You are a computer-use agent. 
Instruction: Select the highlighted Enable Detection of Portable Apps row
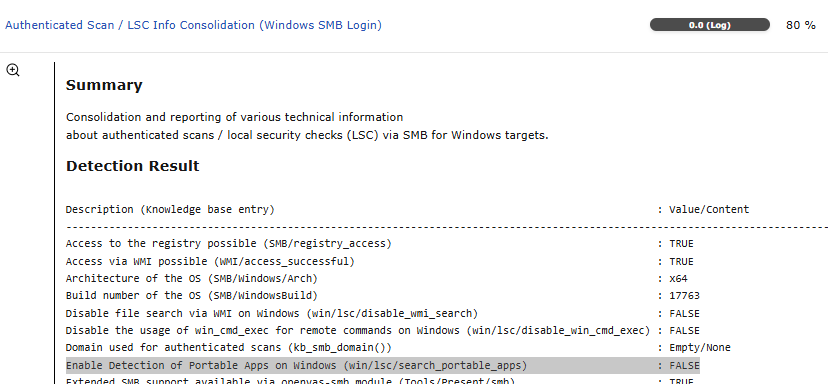click(x=383, y=365)
